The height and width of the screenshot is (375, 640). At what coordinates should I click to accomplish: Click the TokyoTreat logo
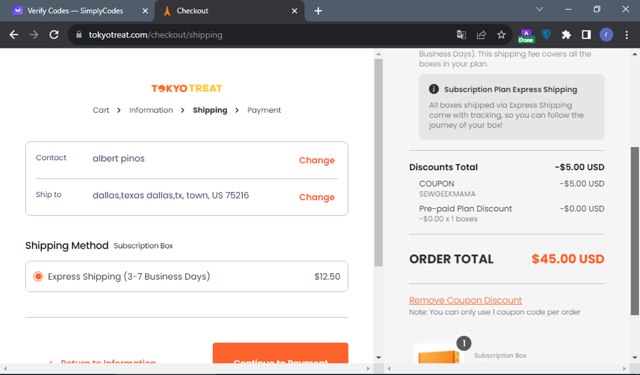click(x=187, y=88)
